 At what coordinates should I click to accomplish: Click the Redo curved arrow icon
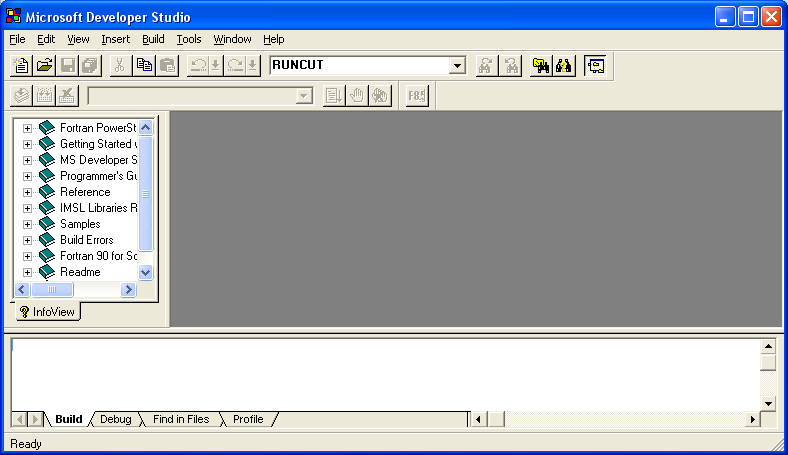pos(235,65)
